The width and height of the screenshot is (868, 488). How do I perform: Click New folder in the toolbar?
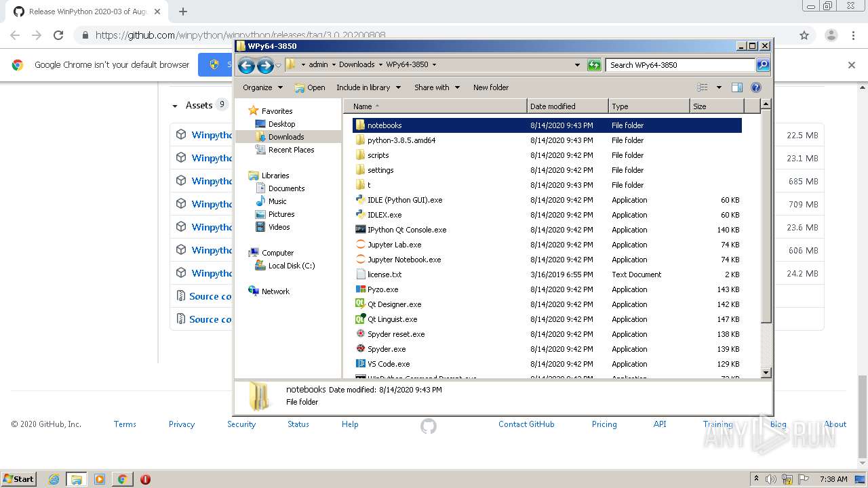point(491,87)
